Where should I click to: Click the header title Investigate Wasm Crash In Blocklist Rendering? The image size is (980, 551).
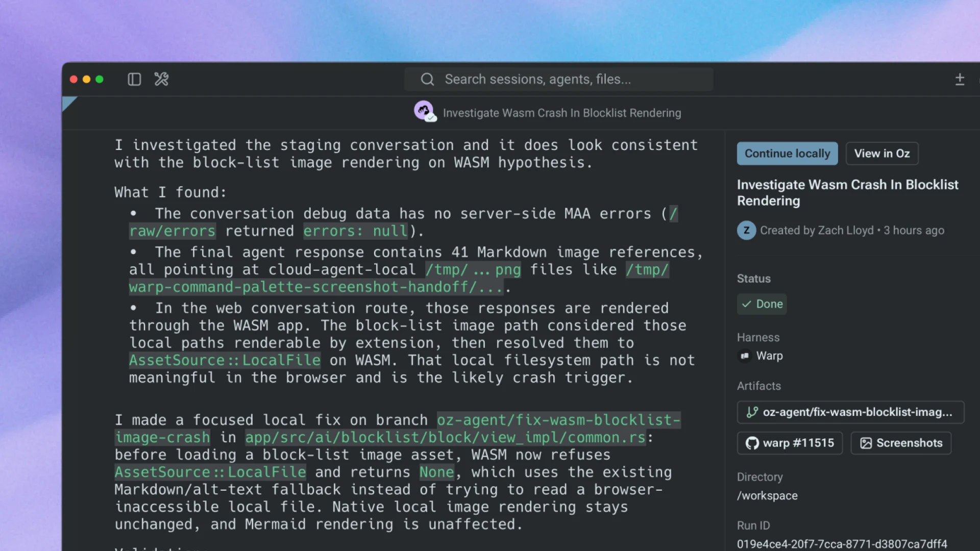pyautogui.click(x=562, y=113)
